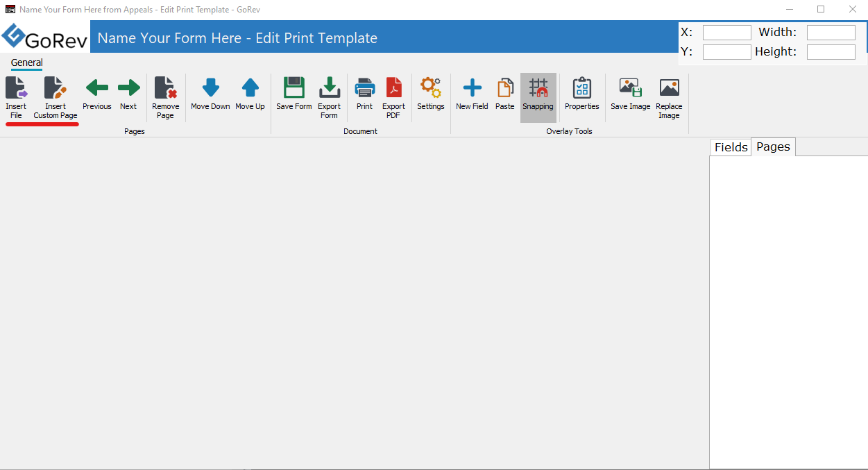This screenshot has width=868, height=470.
Task: Go to the Previous page
Action: 97,94
